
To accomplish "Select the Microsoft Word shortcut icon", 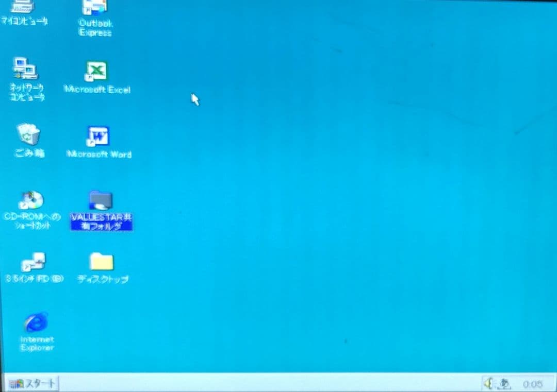I will tap(98, 137).
